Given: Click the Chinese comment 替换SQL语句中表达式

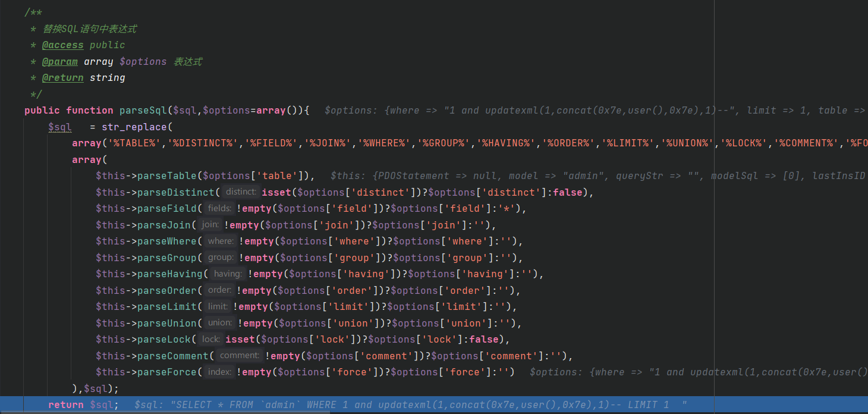Looking at the screenshot, I should coord(90,29).
